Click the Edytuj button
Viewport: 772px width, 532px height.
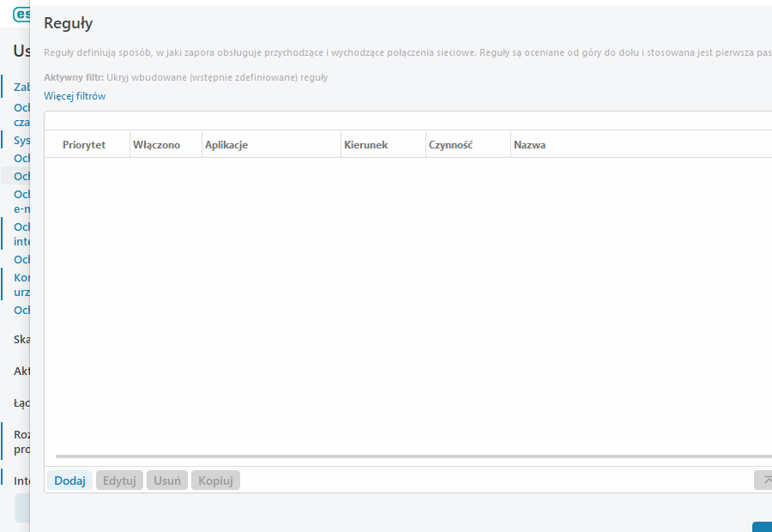(x=120, y=481)
